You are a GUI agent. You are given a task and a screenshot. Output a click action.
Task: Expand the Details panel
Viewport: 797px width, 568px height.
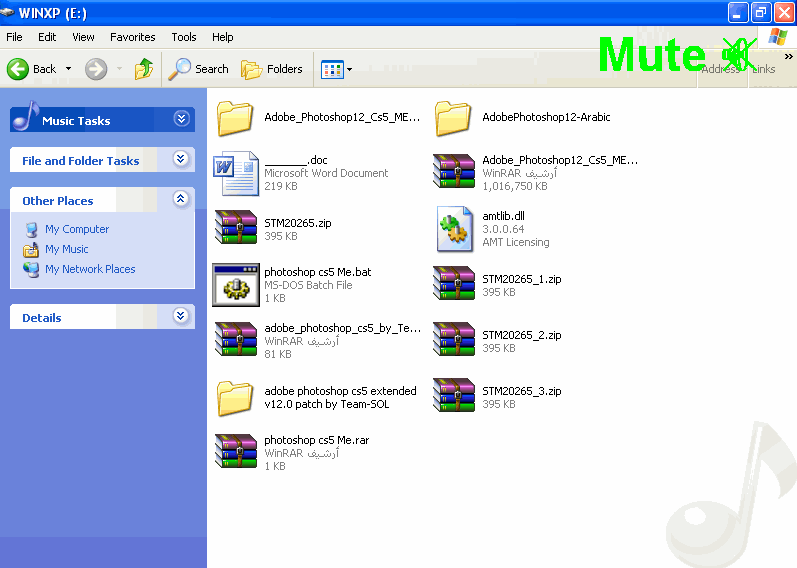coord(181,316)
